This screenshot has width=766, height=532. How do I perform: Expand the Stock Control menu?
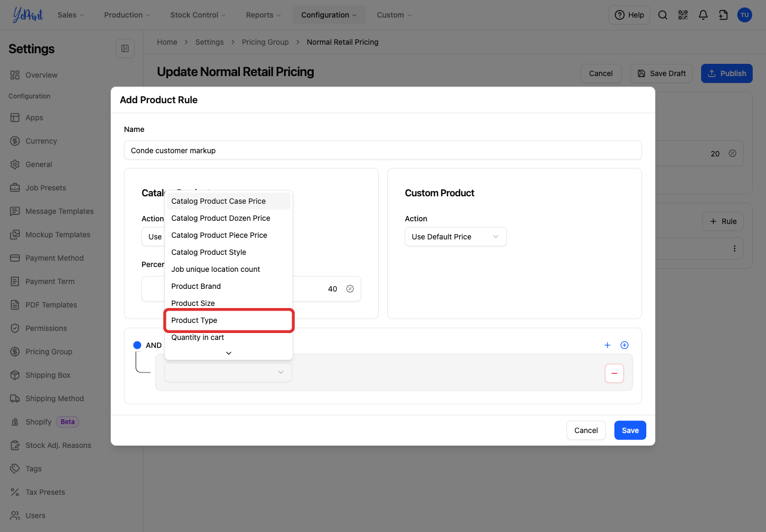tap(198, 15)
